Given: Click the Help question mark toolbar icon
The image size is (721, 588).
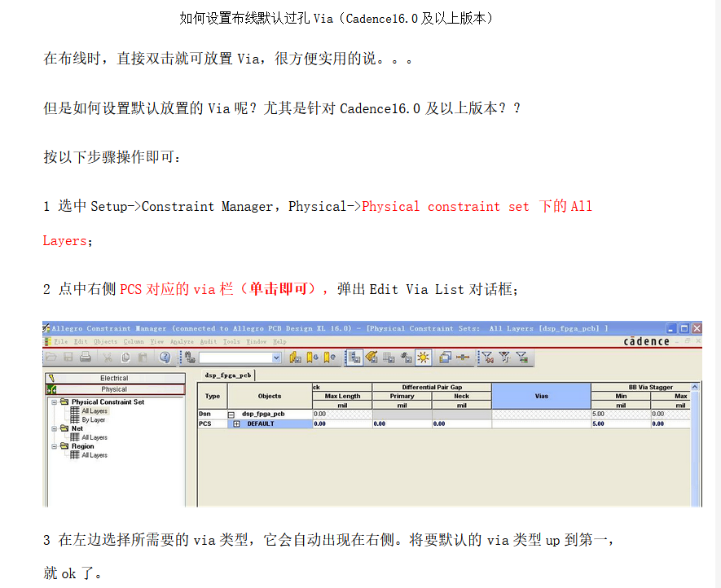Looking at the screenshot, I should click(163, 358).
